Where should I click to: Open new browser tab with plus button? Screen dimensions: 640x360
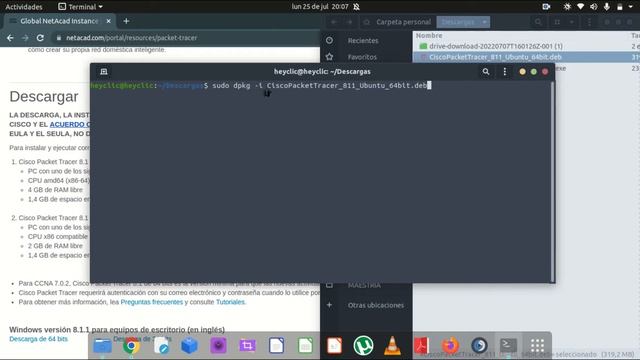126,21
